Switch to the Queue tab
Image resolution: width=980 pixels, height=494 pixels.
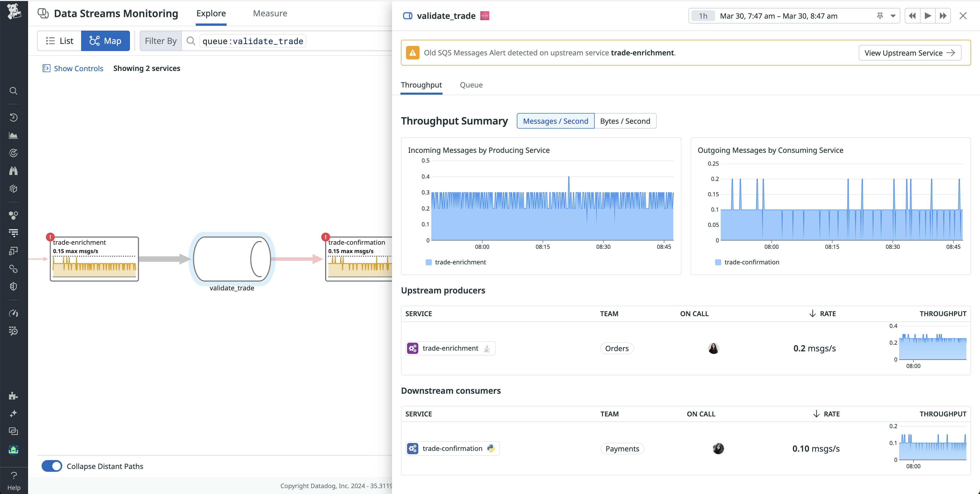(x=471, y=85)
